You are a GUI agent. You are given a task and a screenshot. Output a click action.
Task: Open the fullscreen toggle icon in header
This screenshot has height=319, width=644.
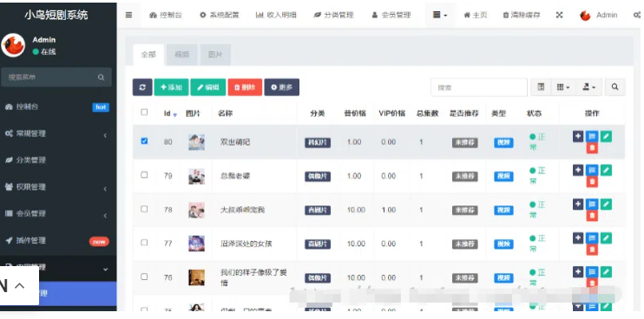559,16
